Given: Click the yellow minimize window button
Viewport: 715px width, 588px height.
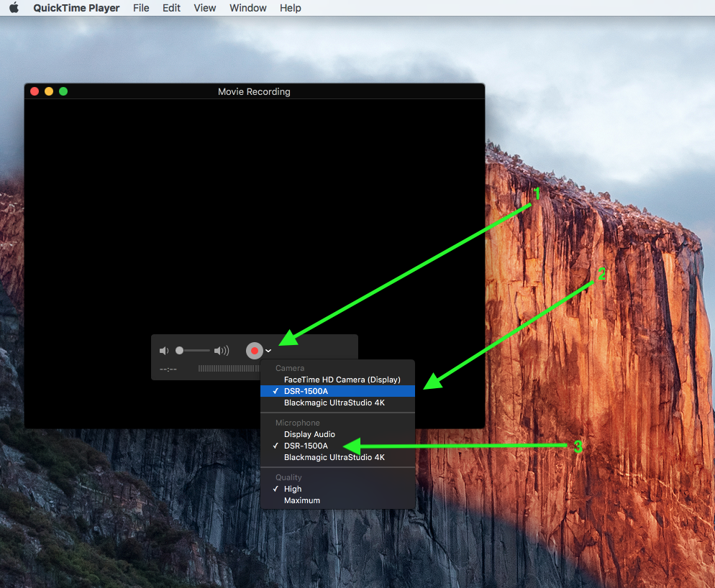Looking at the screenshot, I should (49, 91).
